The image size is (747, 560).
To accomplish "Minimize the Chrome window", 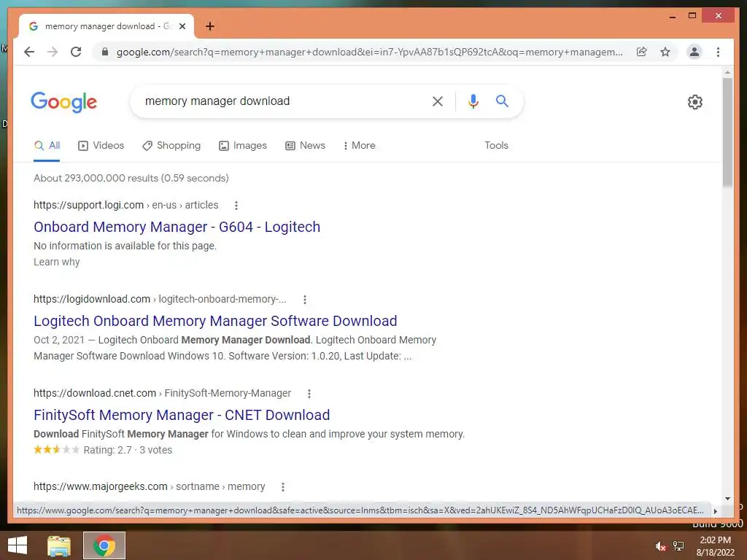I will tap(673, 16).
